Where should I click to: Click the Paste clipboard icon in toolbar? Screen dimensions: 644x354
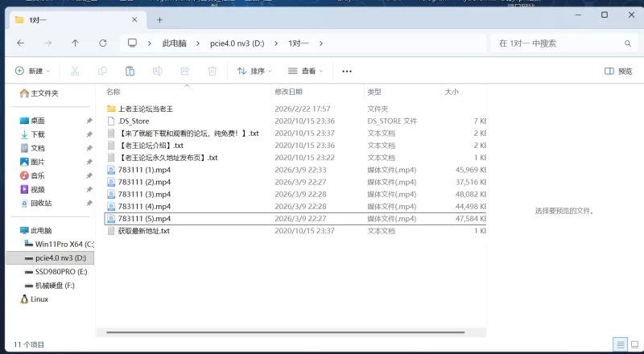click(x=130, y=71)
